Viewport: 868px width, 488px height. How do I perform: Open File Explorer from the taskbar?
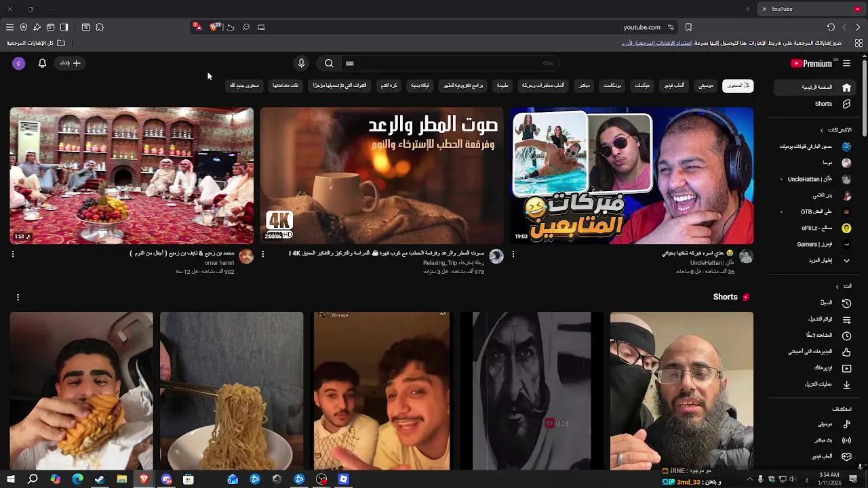[x=121, y=479]
